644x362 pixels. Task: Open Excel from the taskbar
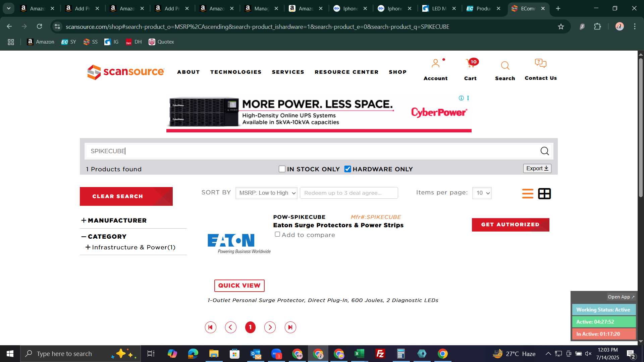359,354
